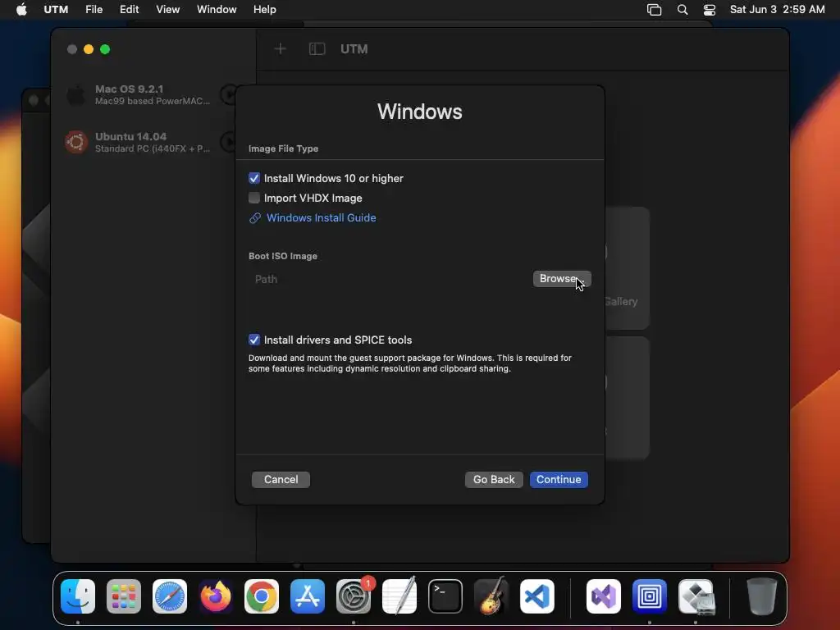The image size is (840, 630).
Task: Open Firefox from the dock
Action: click(216, 596)
